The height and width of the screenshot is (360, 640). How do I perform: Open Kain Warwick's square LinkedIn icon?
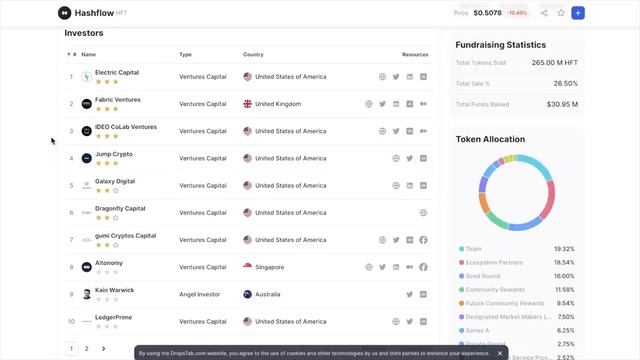pos(423,294)
